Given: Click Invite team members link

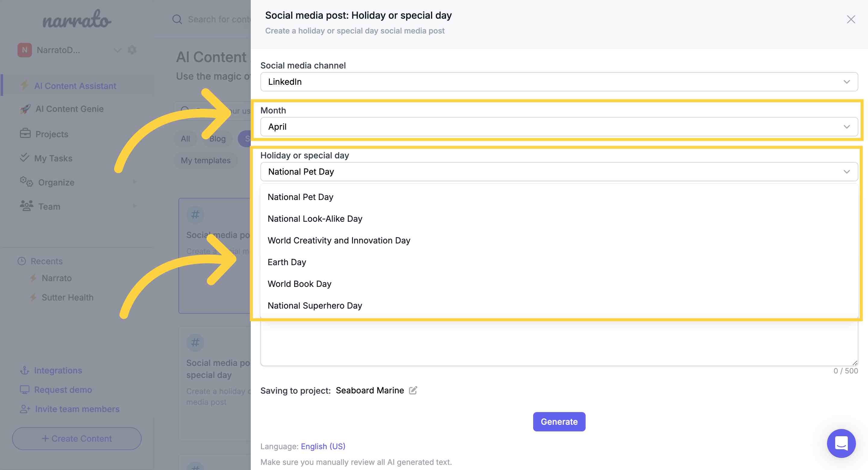Looking at the screenshot, I should coord(77,409).
